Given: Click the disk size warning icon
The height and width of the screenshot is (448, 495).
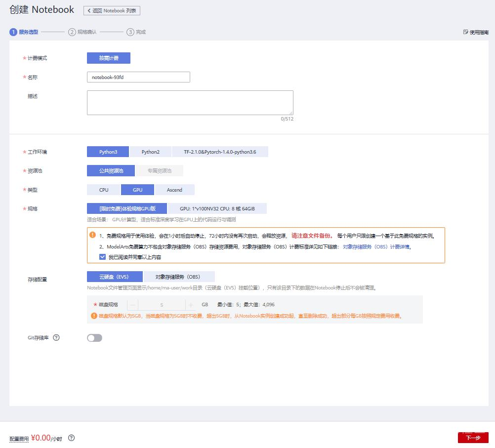Looking at the screenshot, I should 94,316.
